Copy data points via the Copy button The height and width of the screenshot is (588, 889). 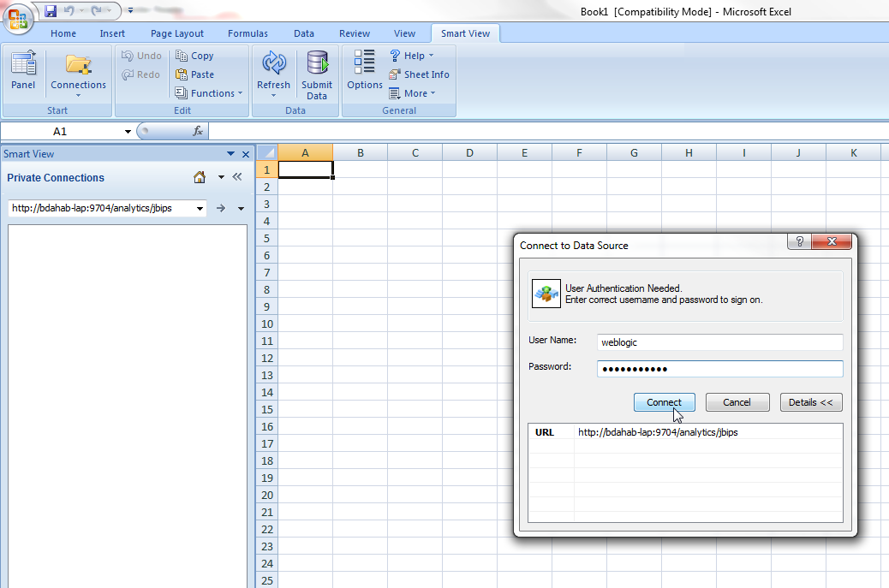[194, 56]
